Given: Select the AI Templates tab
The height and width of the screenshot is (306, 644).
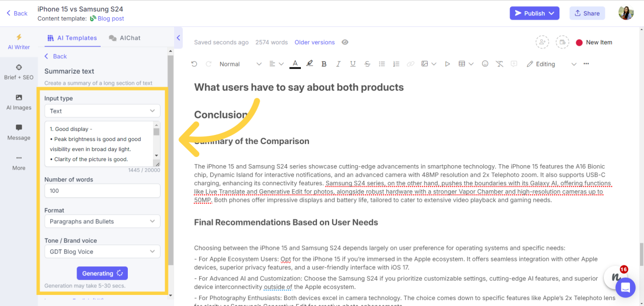Looking at the screenshot, I should 71,37.
